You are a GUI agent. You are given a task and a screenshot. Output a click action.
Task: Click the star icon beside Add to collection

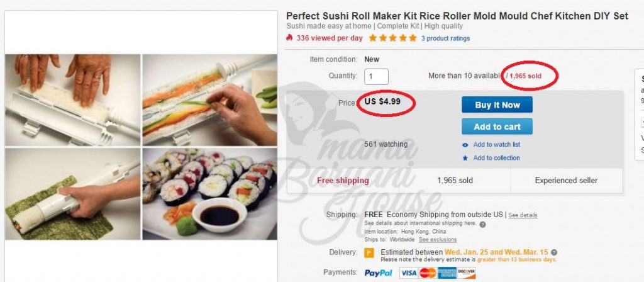coord(465,158)
